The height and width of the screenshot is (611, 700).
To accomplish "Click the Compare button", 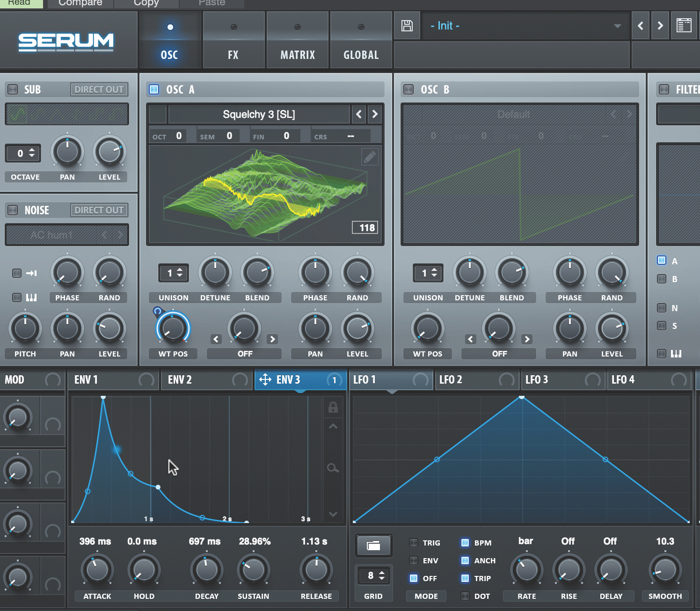I will pyautogui.click(x=80, y=3).
